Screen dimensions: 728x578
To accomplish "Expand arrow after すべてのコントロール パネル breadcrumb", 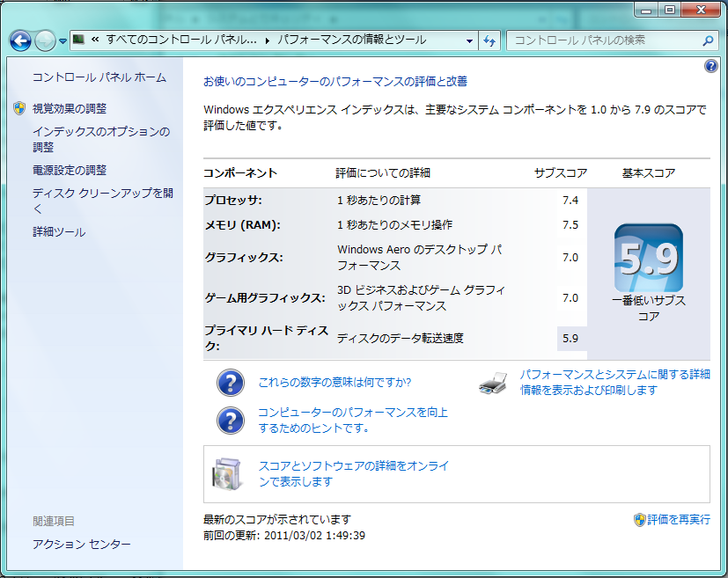I will (x=268, y=40).
